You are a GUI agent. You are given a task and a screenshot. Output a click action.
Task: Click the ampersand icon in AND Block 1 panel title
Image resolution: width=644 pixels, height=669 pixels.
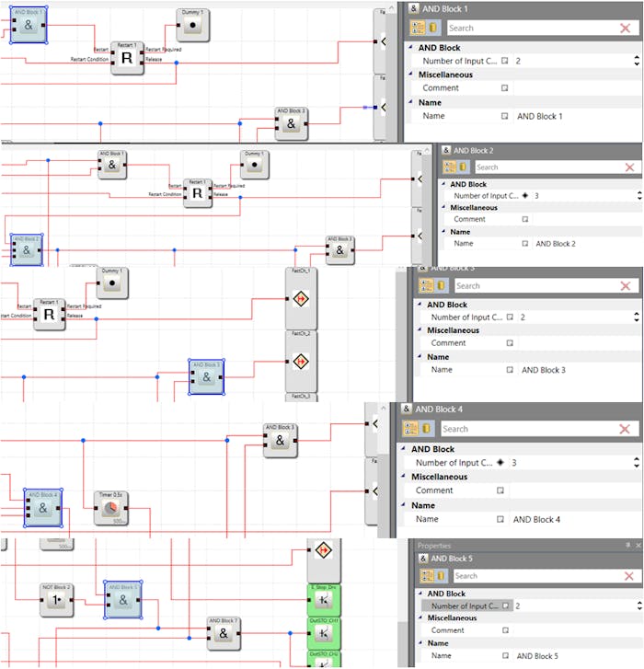coord(413,8)
